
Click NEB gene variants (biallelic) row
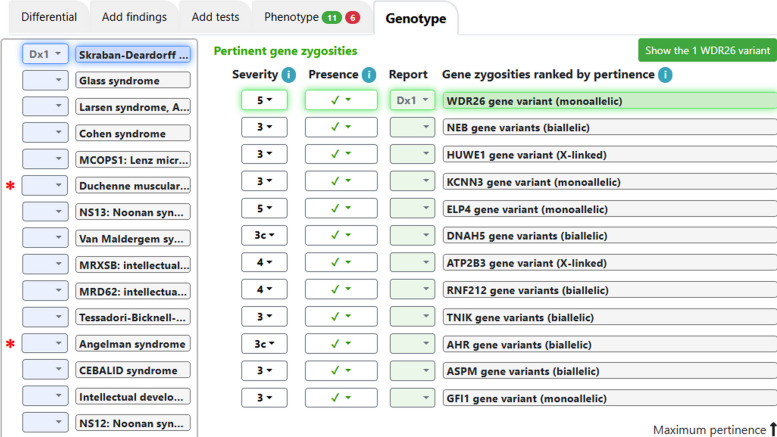pos(610,127)
